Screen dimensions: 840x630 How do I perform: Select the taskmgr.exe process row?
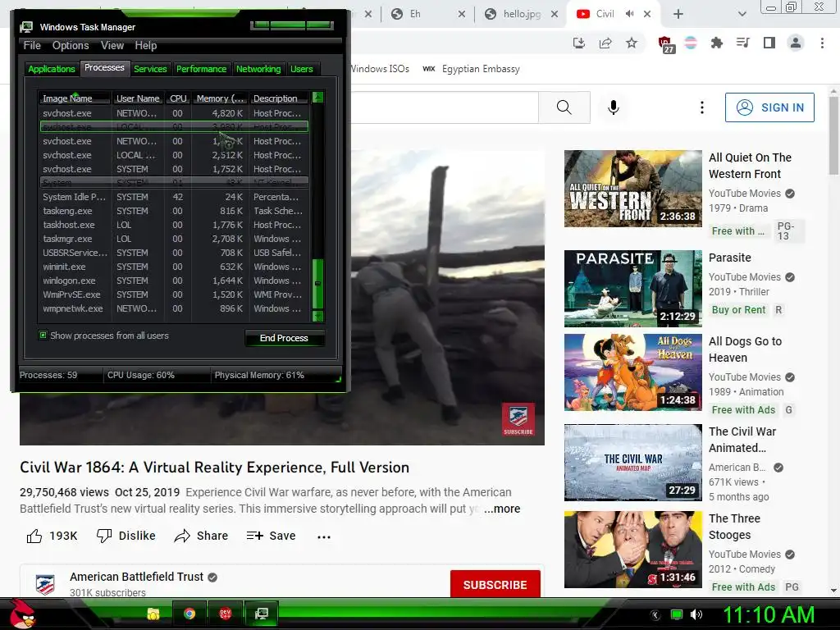pos(174,239)
